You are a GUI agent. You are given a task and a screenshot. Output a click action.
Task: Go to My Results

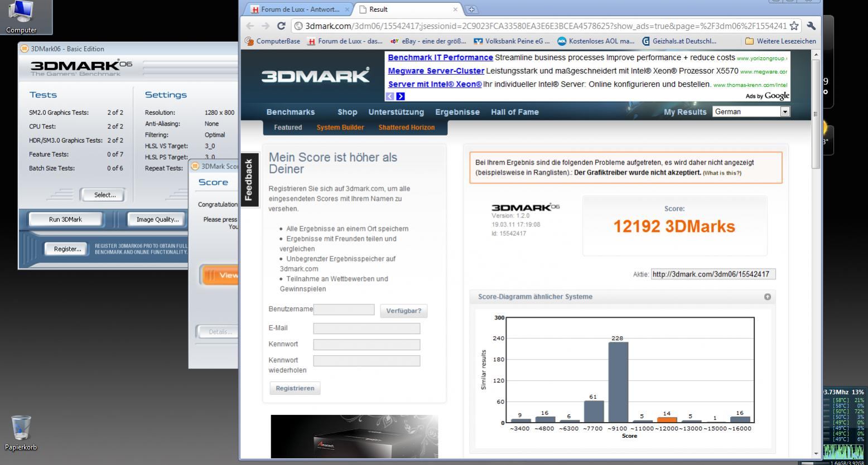[685, 112]
